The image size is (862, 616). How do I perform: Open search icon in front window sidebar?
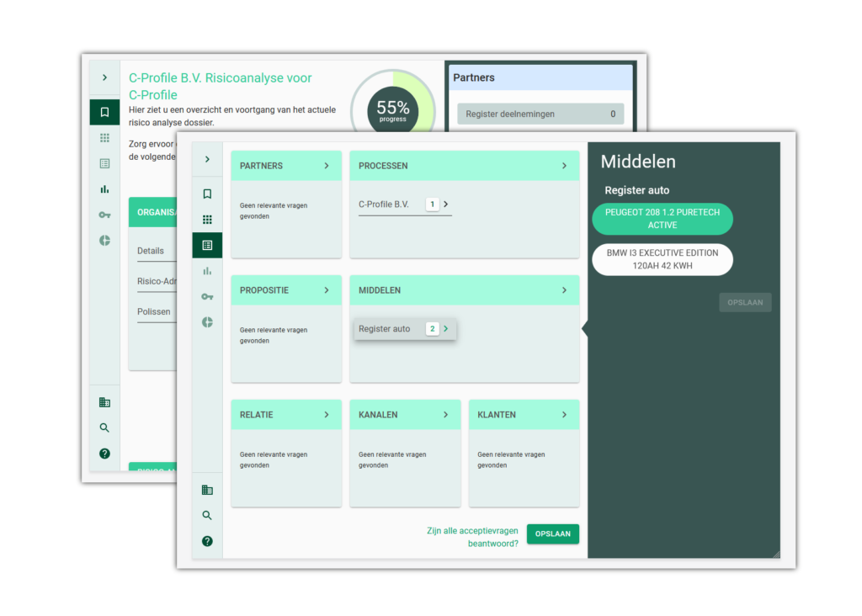coord(207,516)
